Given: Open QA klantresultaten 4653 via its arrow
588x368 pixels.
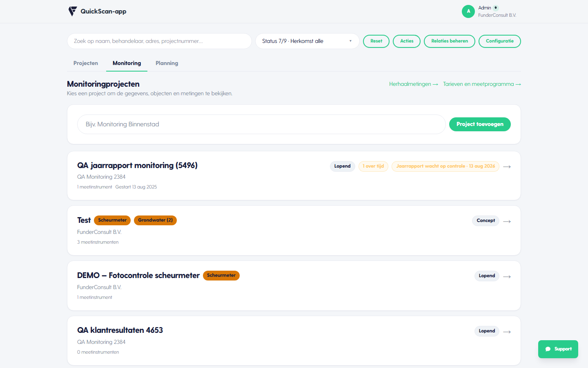Looking at the screenshot, I should pos(507,332).
